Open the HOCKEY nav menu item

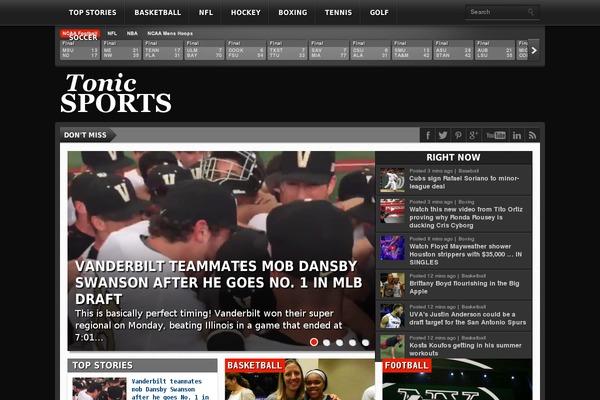click(x=246, y=13)
